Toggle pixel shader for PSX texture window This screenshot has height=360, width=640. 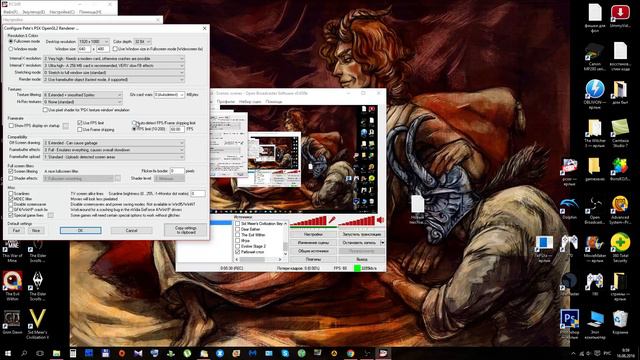45,110
